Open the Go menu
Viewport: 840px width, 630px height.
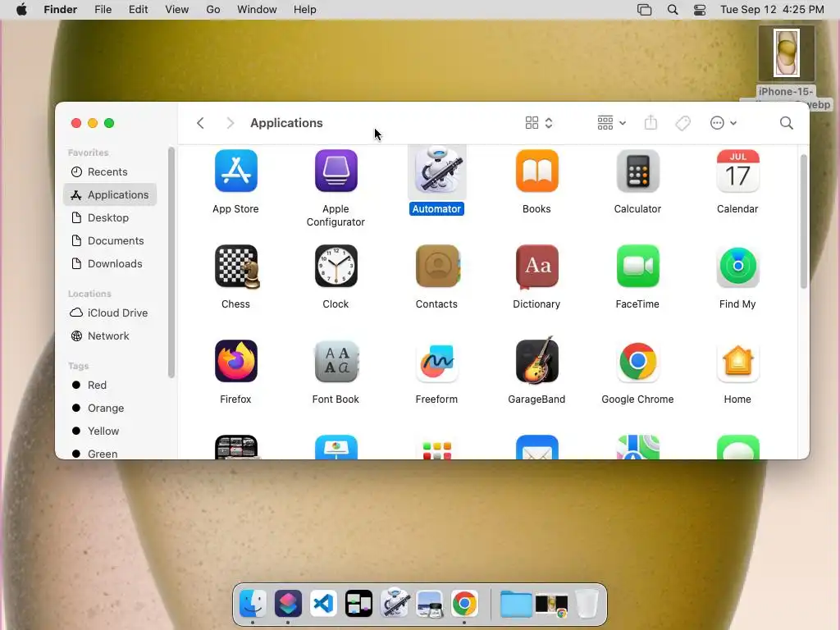click(213, 10)
